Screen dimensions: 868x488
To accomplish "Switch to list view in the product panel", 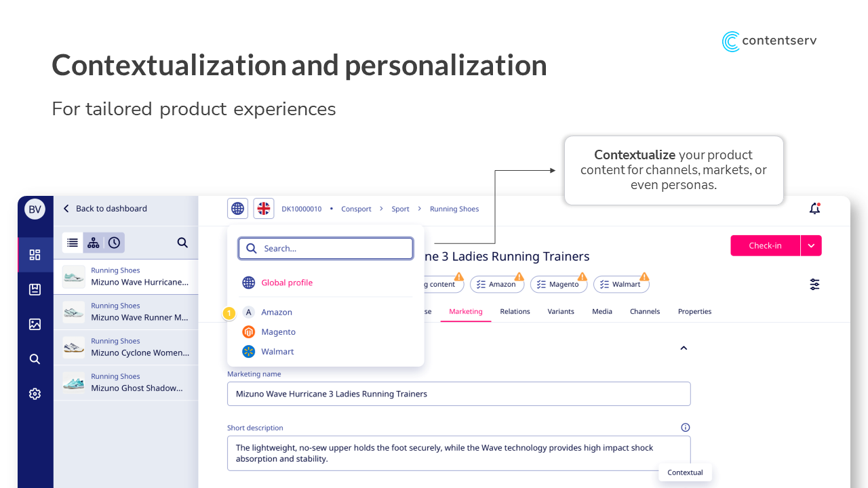I will point(73,242).
